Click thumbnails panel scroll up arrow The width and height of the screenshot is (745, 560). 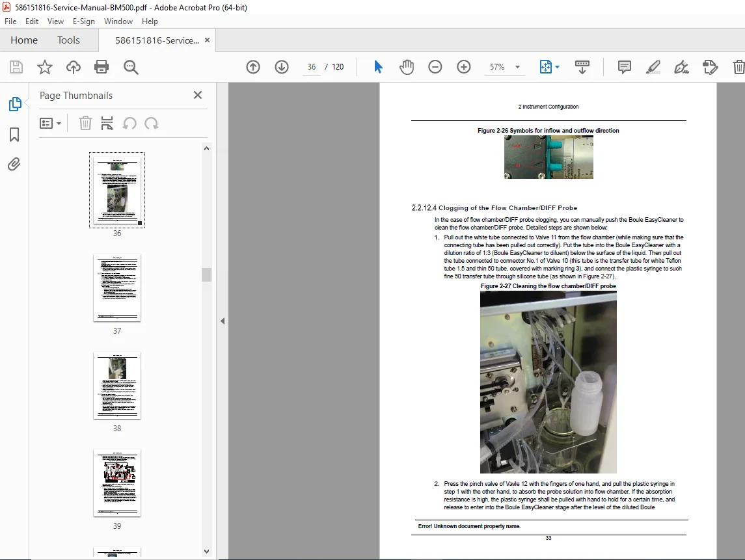pyautogui.click(x=206, y=148)
